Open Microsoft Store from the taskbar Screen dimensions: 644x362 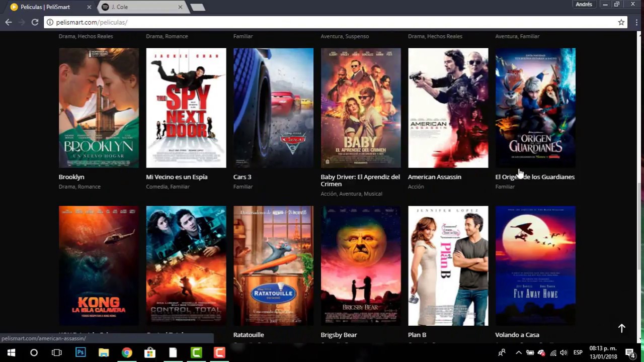coord(150,352)
